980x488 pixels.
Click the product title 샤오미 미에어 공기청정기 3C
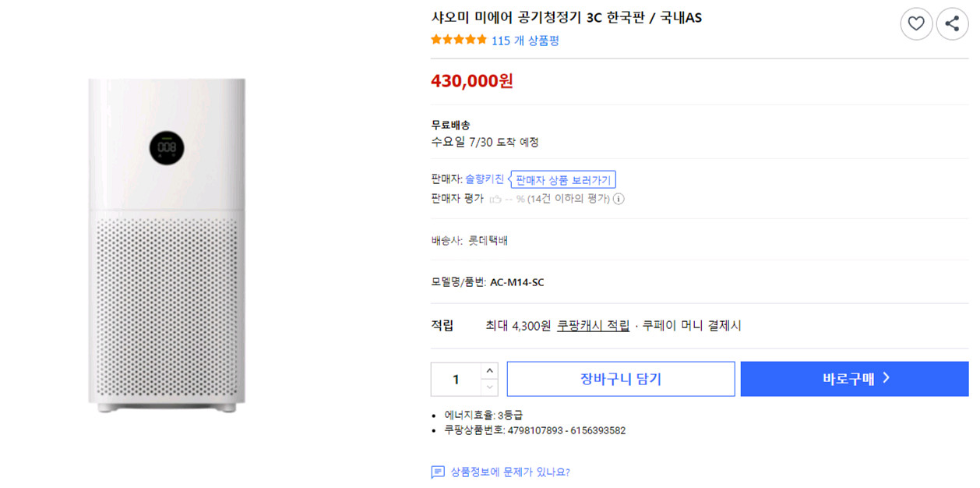(x=566, y=17)
